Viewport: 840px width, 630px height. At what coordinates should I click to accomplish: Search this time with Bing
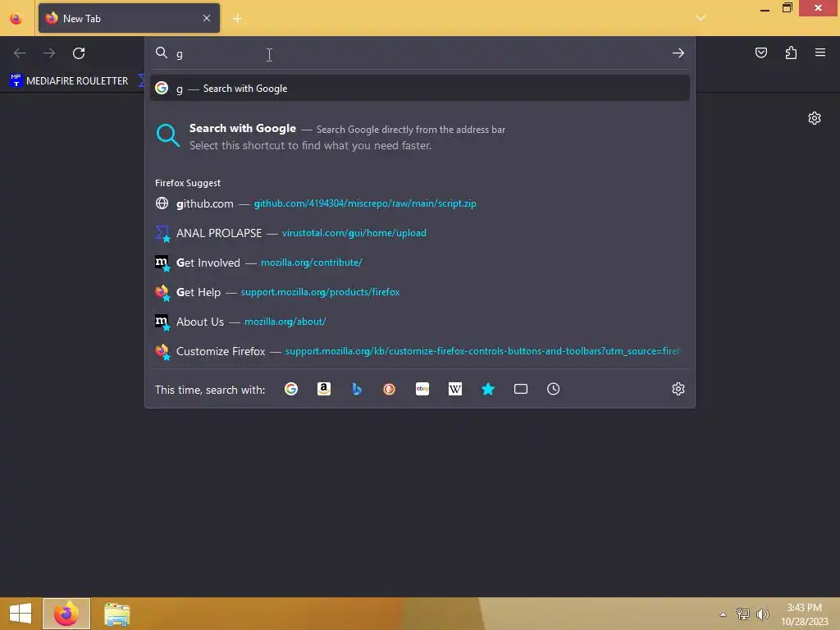357,389
